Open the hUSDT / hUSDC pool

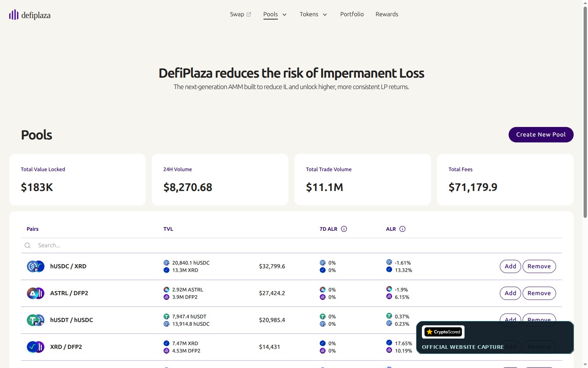pyautogui.click(x=72, y=320)
